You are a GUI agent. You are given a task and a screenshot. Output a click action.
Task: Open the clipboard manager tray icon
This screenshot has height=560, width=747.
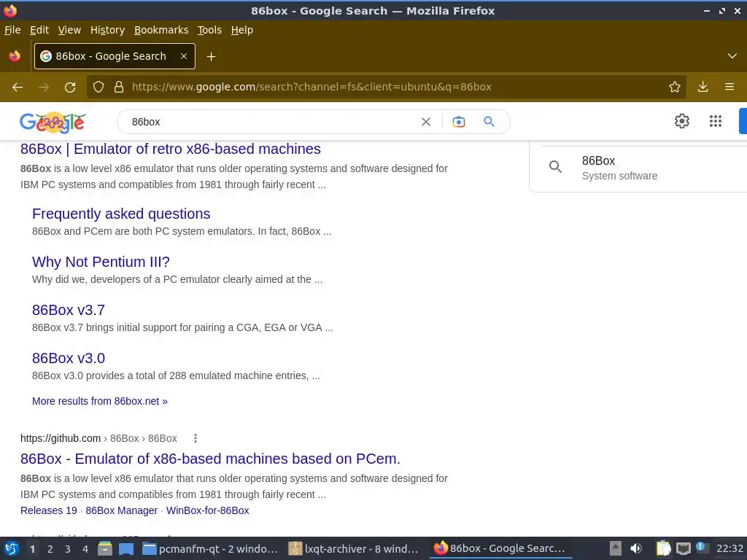click(x=663, y=548)
